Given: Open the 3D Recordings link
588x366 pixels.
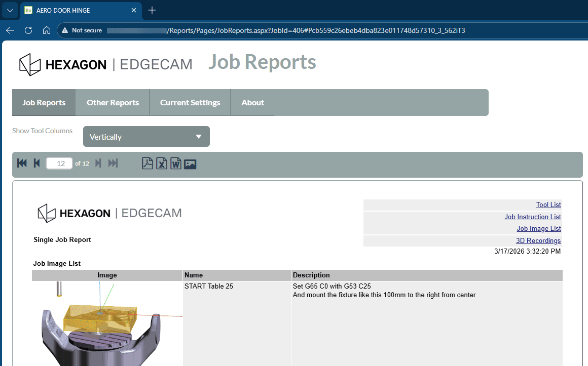Looking at the screenshot, I should click(x=538, y=241).
